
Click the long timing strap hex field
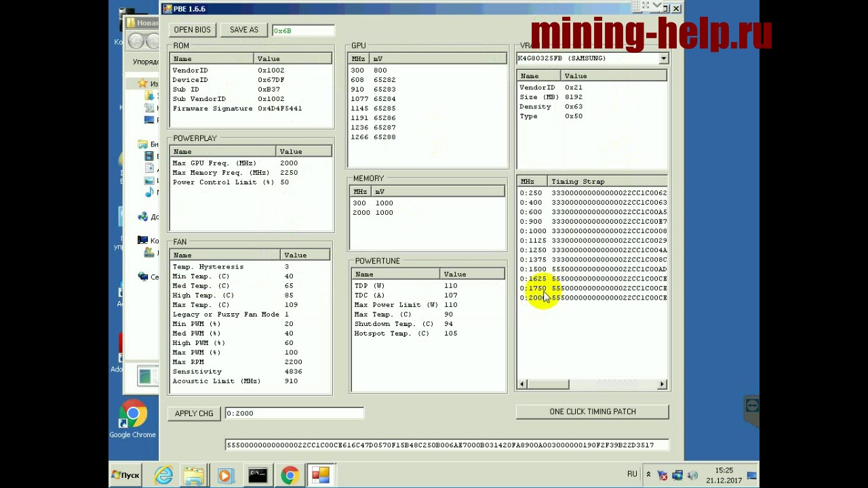tap(446, 445)
